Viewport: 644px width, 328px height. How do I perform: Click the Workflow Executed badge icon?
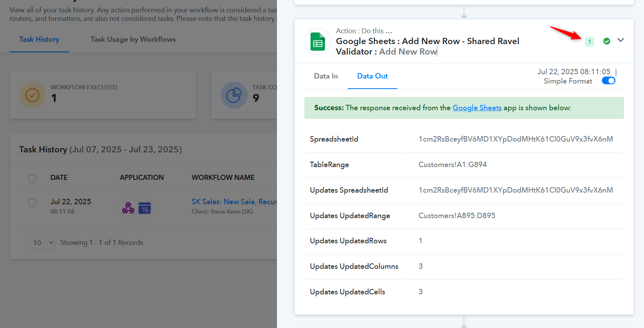click(32, 95)
